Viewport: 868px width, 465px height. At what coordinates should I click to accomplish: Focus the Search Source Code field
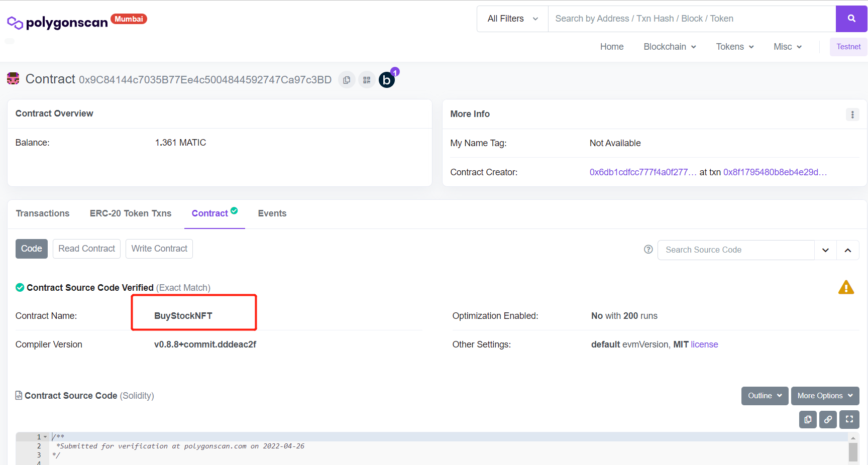click(736, 250)
